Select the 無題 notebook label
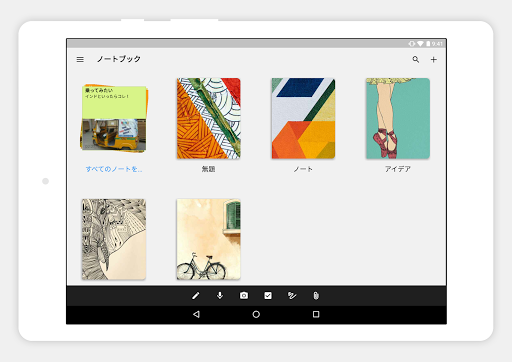This screenshot has height=362, width=512. pyautogui.click(x=208, y=169)
